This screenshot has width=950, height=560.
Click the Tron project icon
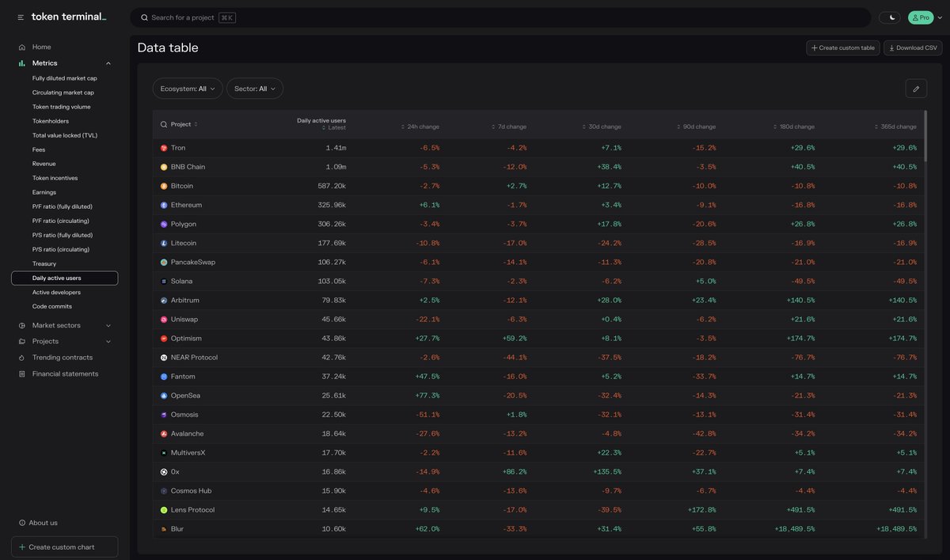click(164, 148)
